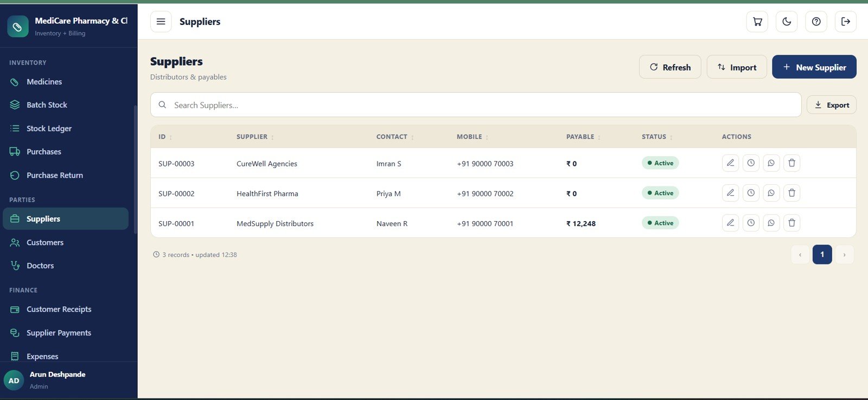The image size is (868, 400).
Task: Switch to dark mode with moon icon
Action: [x=787, y=22]
